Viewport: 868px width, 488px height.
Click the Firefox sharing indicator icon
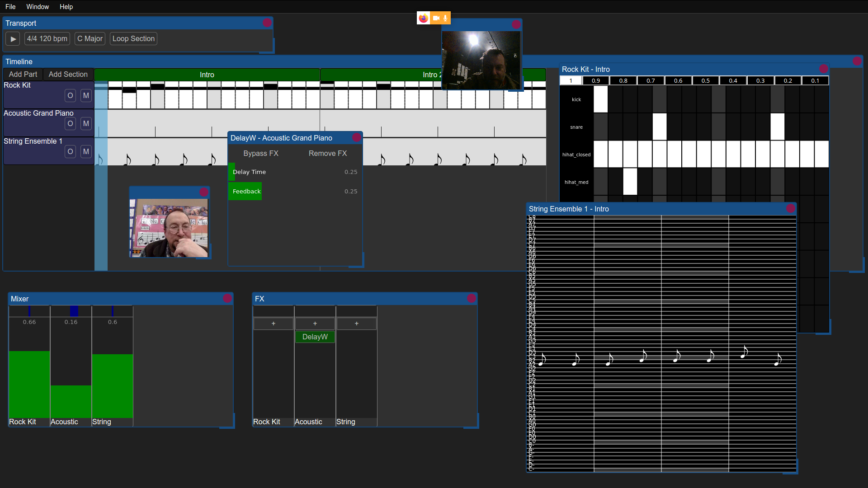(423, 18)
